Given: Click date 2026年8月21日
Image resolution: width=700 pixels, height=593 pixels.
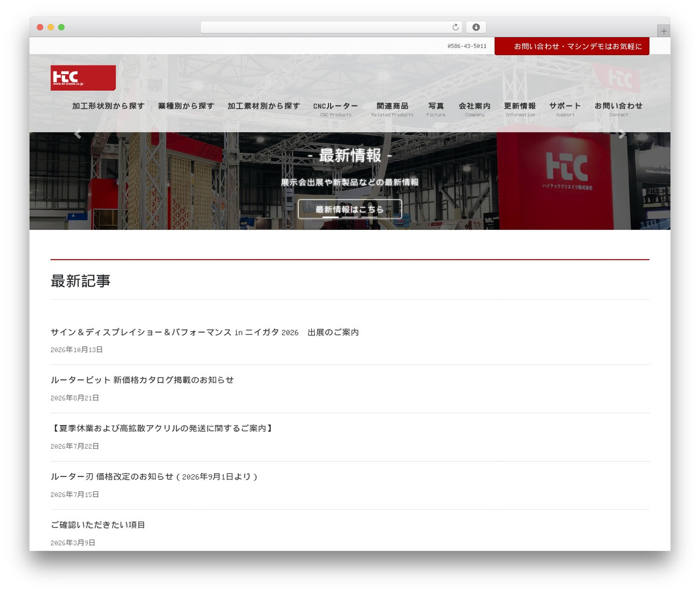Looking at the screenshot, I should click(75, 398).
